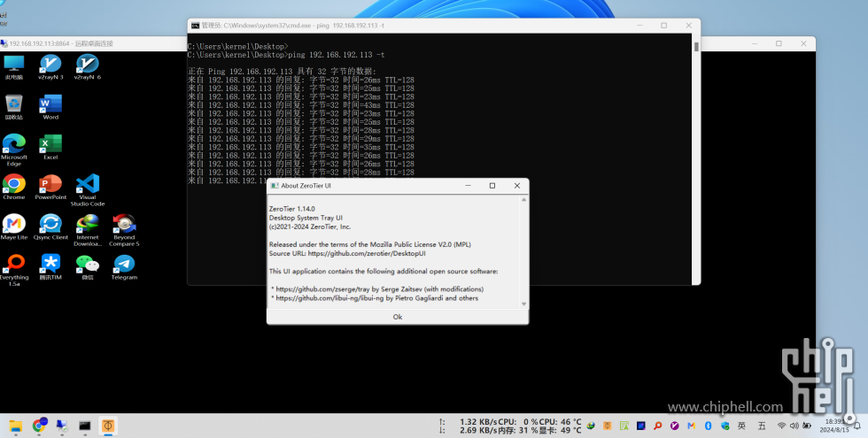
Task: Select the 腾讯TIM desktop shortcut
Action: click(x=50, y=267)
